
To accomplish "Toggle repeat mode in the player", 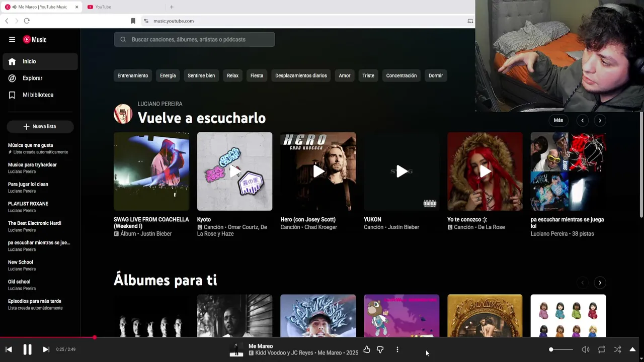I will coord(602,349).
